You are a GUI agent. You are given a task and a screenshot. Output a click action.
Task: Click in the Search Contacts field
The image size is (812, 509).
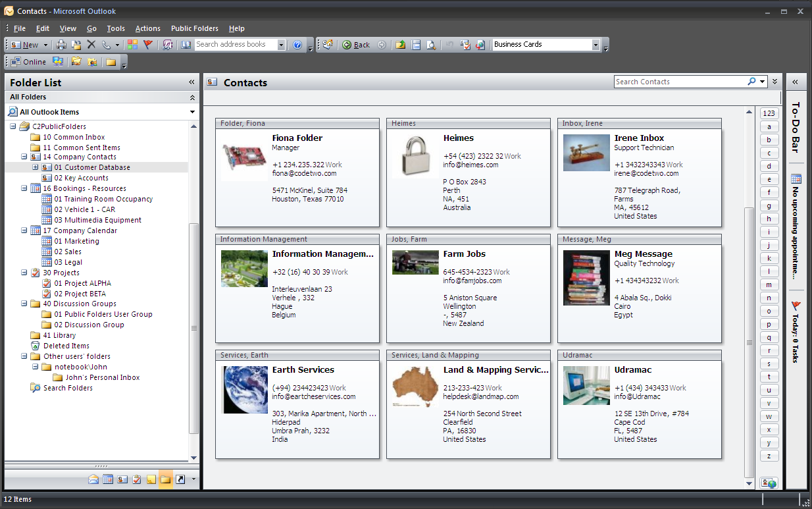(x=680, y=82)
